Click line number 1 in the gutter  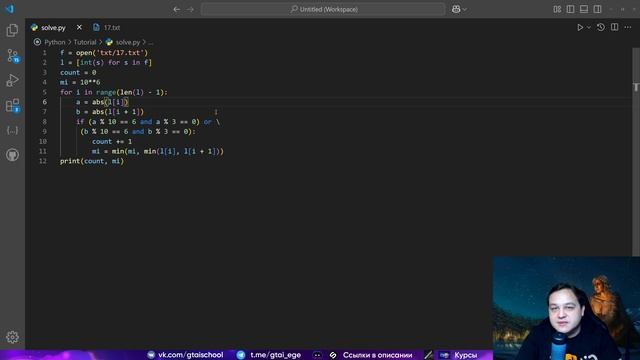(44, 53)
